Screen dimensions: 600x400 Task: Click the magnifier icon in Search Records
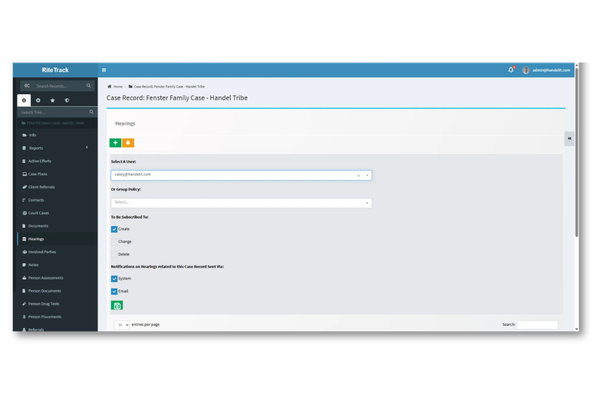tap(88, 86)
